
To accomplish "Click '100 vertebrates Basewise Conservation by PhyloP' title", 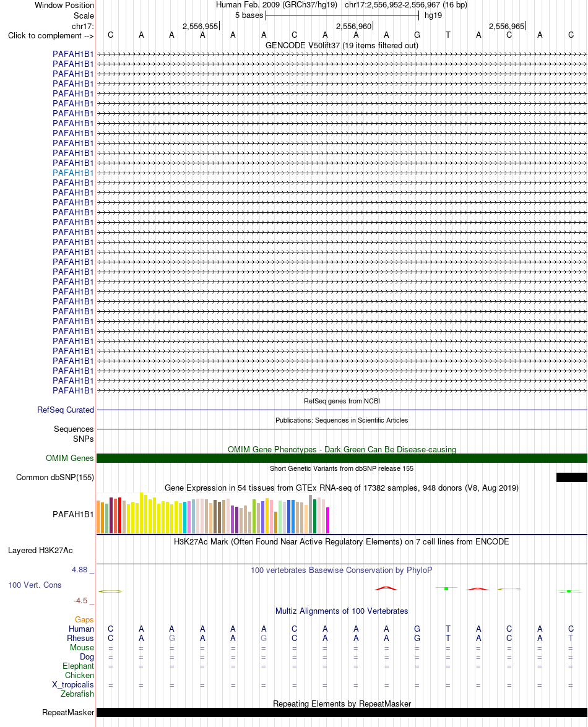I will click(342, 570).
